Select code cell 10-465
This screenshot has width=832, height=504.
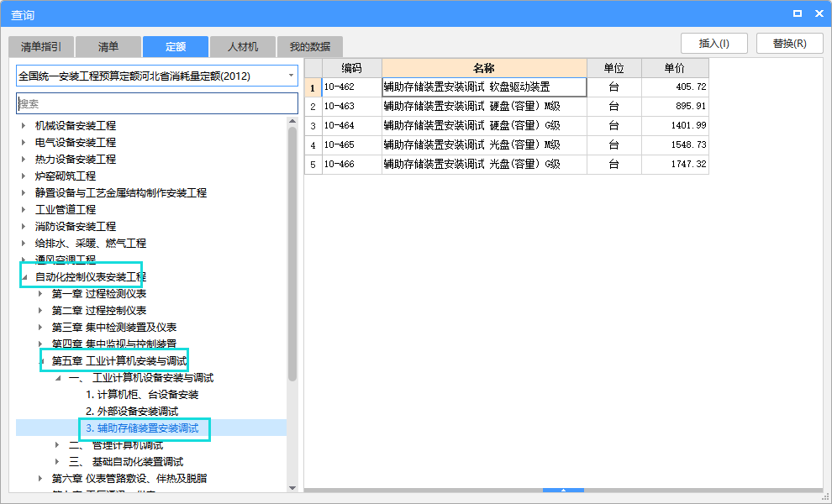pos(352,144)
